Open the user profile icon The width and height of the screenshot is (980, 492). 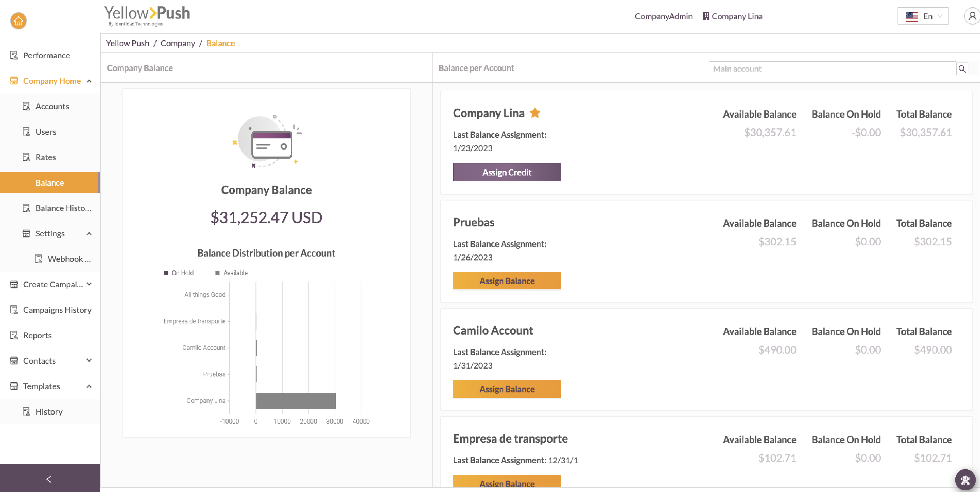(x=972, y=16)
